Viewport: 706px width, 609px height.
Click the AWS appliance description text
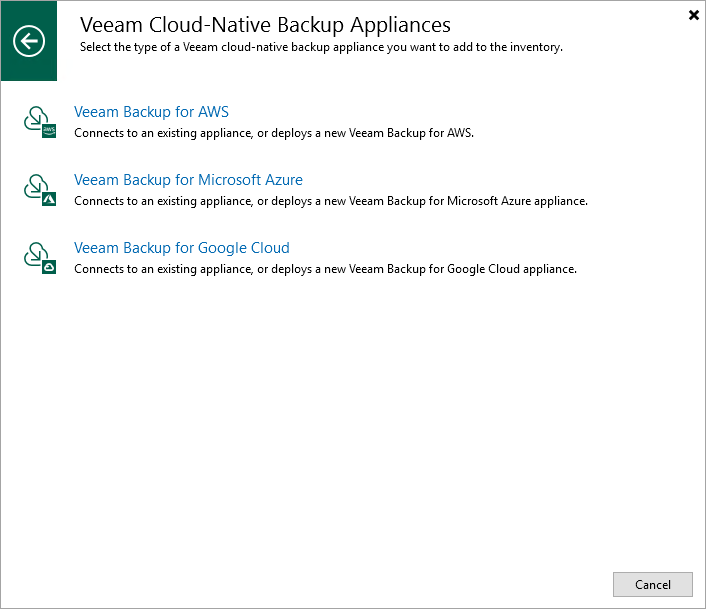[274, 133]
